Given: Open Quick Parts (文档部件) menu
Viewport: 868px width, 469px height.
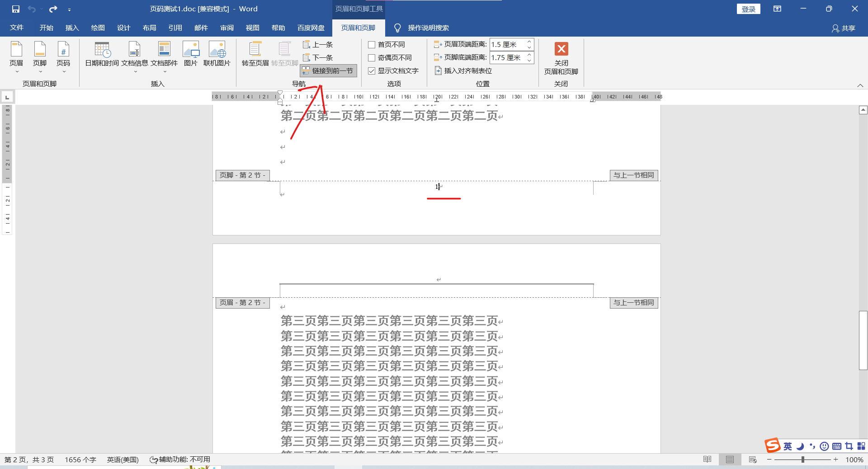Looking at the screenshot, I should tap(164, 57).
